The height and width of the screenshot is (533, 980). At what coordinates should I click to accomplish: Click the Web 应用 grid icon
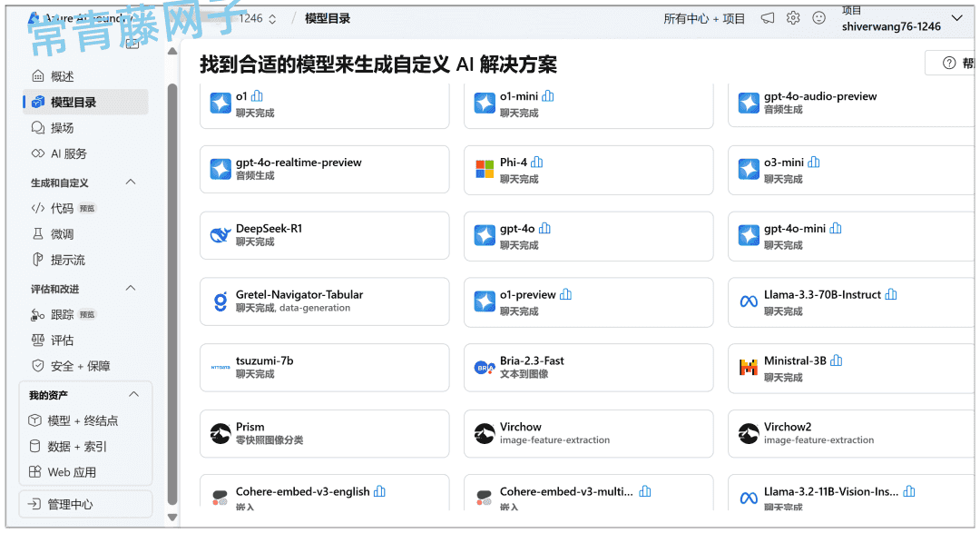[x=35, y=471]
